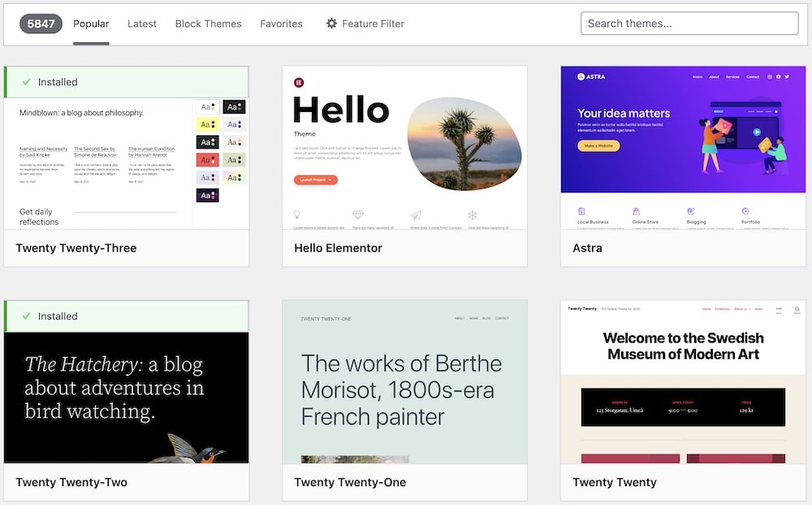
Task: Click the green checkmark above Twenty Twenty-Three
Action: coord(27,82)
